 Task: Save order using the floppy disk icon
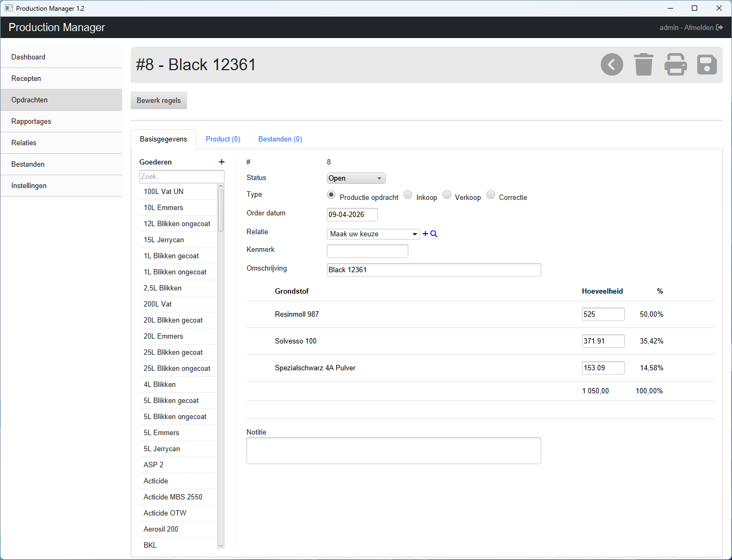point(707,65)
